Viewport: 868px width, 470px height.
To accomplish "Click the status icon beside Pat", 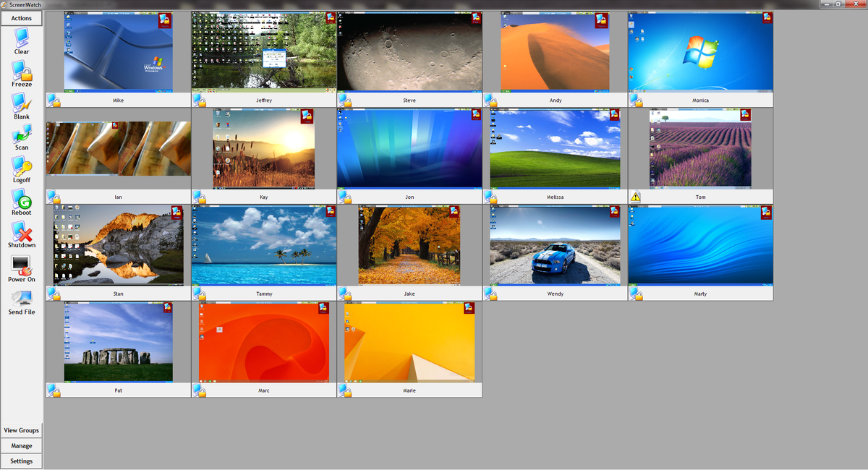I will (54, 390).
